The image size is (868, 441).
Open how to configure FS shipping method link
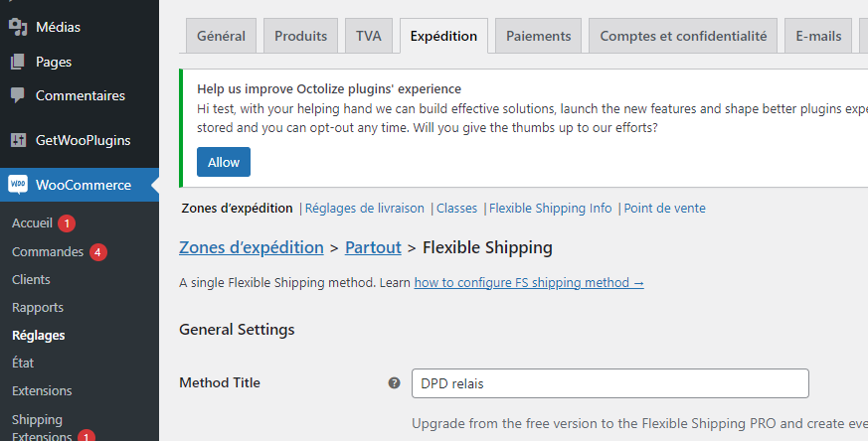[529, 283]
